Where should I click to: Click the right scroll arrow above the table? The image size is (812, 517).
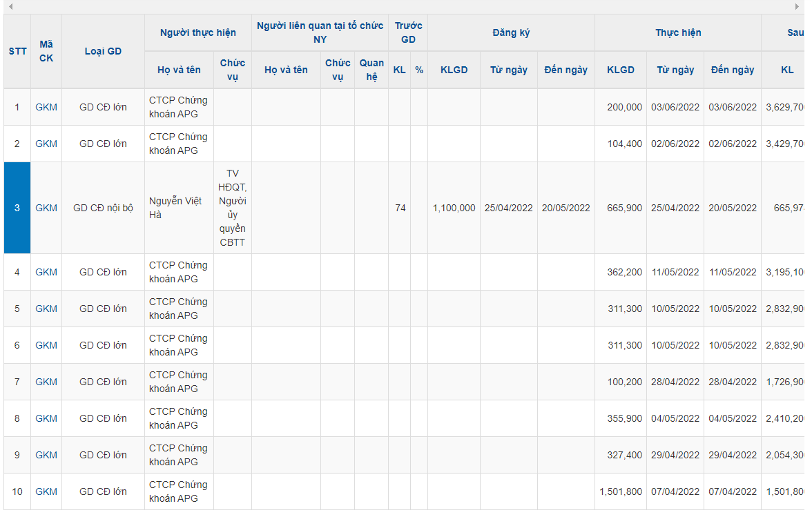click(797, 6)
